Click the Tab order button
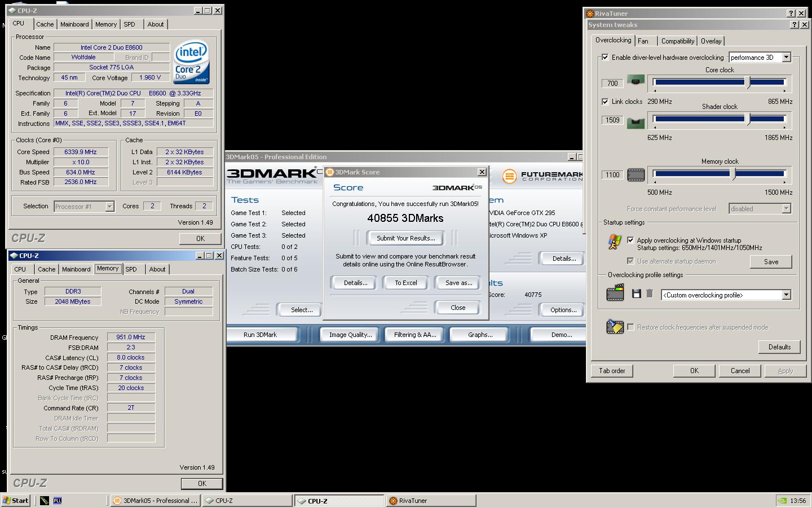 coord(612,371)
